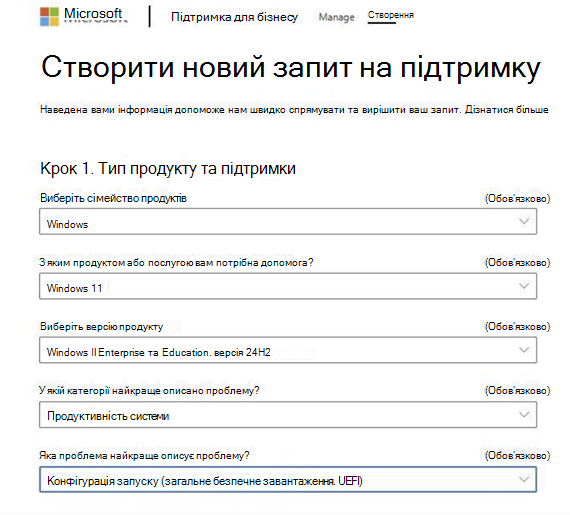Screen dimensions: 570x515
Task: Click chevron arrow in Windows 11 field
Action: tap(524, 286)
